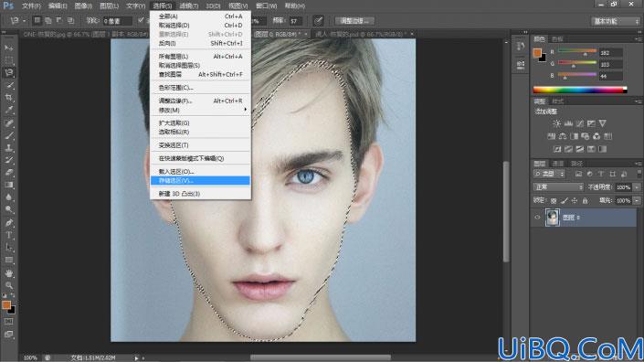The image size is (644, 362).
Task: Select the Move tool in toolbar
Action: coord(8,48)
